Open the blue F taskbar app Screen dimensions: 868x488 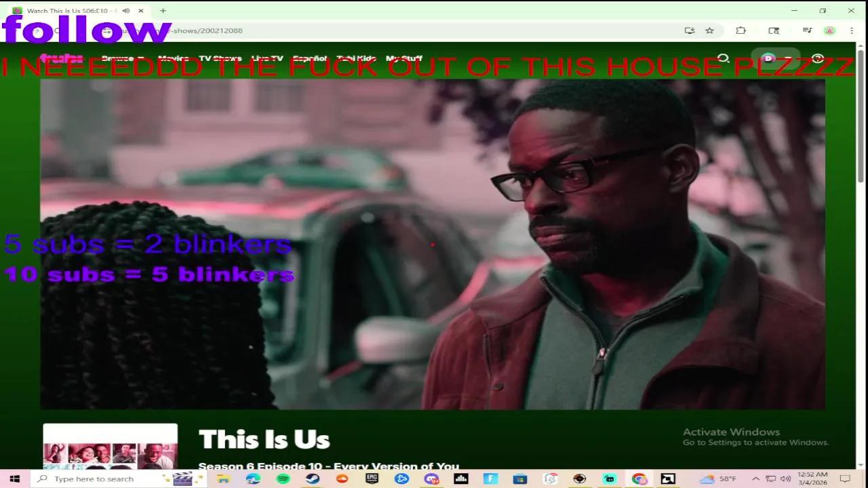pyautogui.click(x=490, y=479)
